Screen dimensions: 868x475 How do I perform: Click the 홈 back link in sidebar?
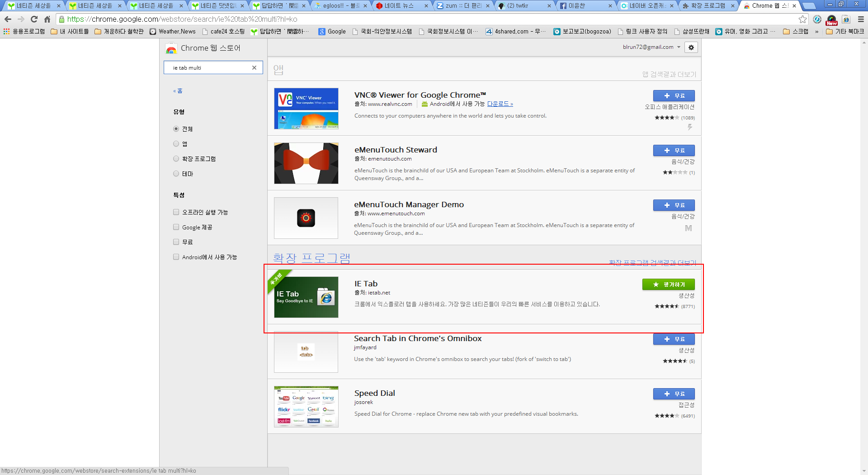click(178, 91)
